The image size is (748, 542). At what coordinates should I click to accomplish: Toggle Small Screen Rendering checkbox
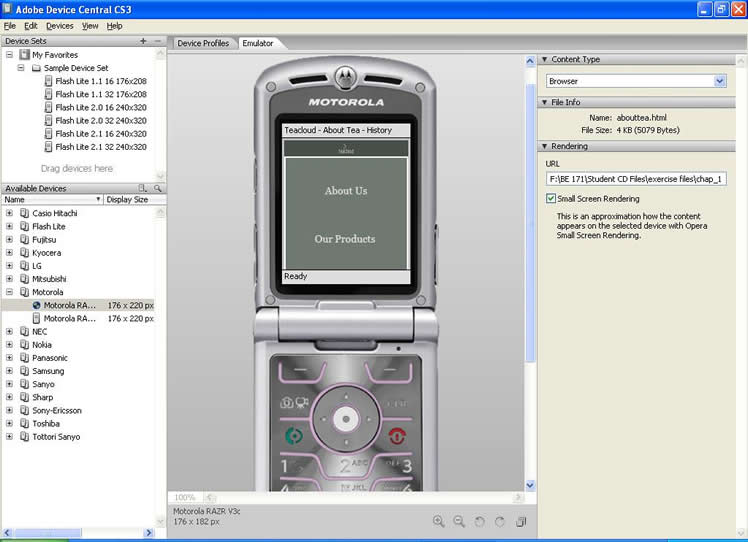click(x=551, y=198)
